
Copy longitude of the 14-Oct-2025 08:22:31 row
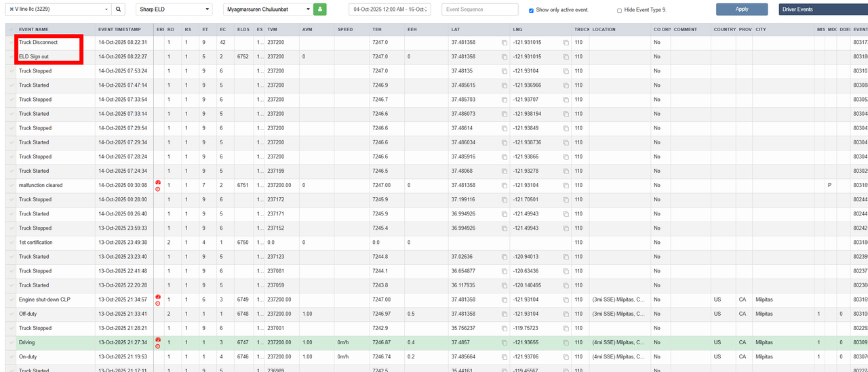pos(566,43)
